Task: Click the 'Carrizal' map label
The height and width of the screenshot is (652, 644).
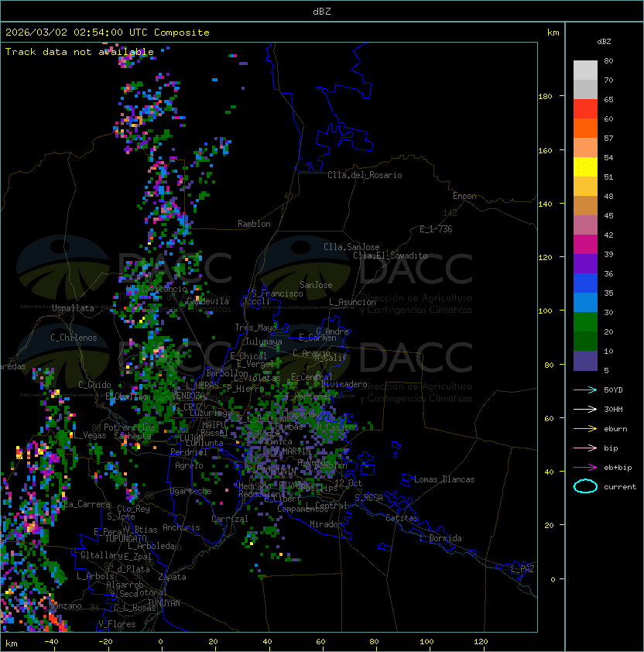Action: (x=230, y=519)
